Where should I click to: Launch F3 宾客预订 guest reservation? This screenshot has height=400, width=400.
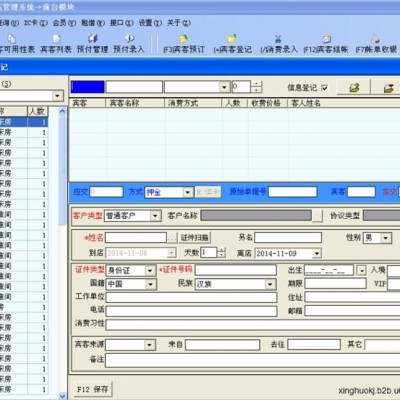(x=184, y=44)
